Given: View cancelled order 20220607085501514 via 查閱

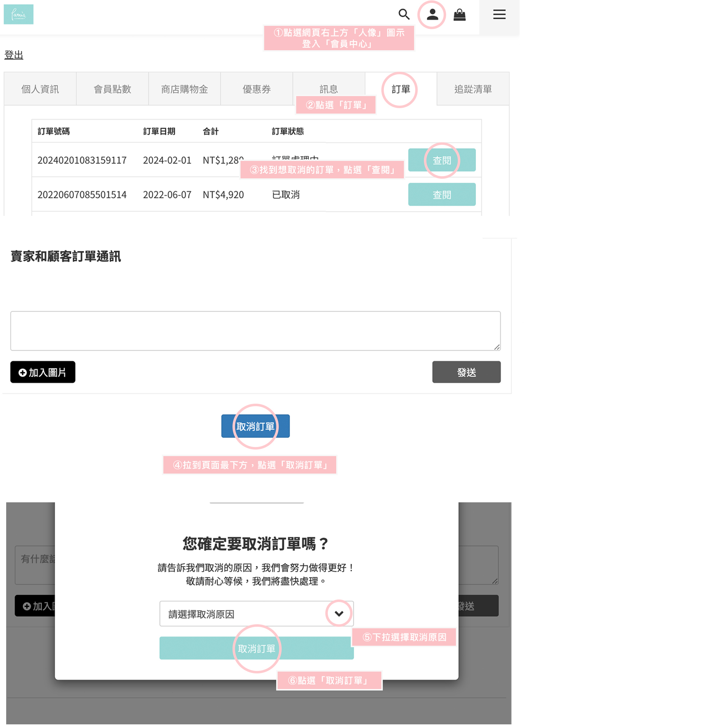Looking at the screenshot, I should [441, 195].
